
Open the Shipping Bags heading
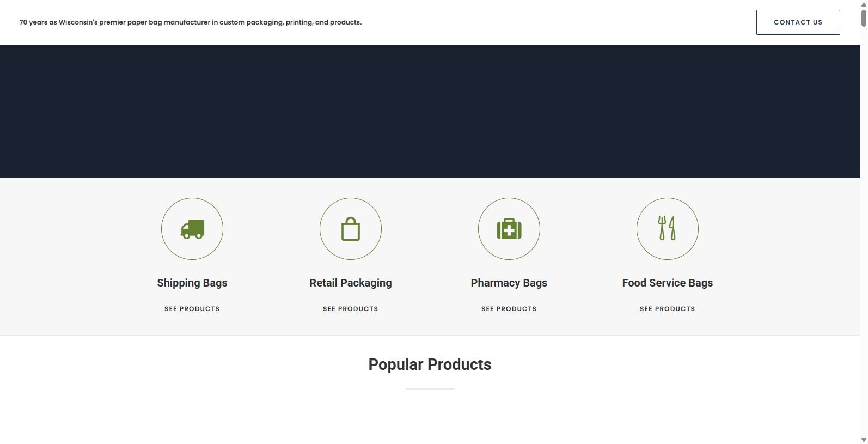click(x=192, y=283)
